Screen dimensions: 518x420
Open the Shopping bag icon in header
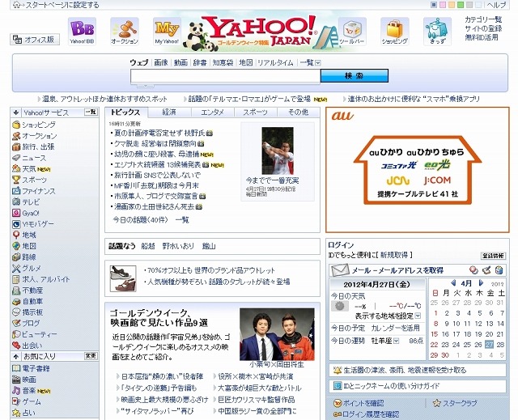[395, 32]
